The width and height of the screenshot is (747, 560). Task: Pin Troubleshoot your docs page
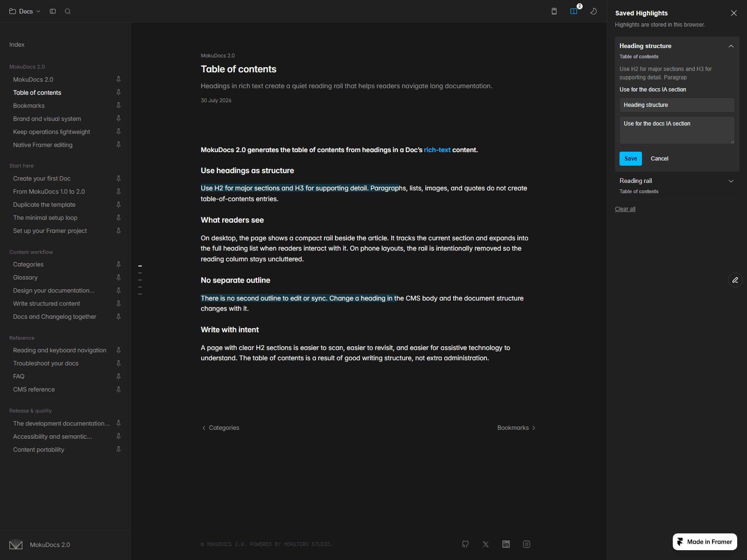119,363
